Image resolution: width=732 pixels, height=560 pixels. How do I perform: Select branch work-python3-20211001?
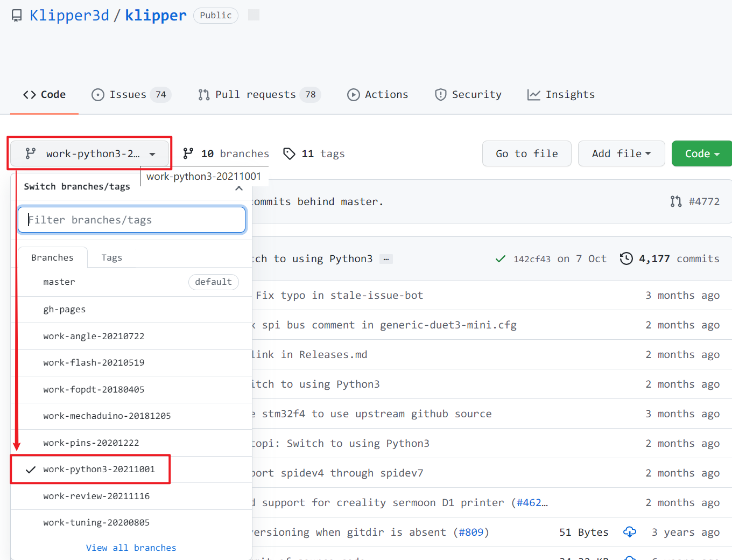pos(131,470)
